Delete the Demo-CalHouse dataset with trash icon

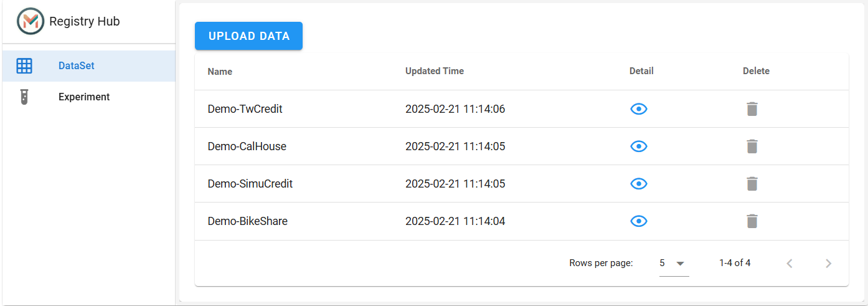[x=752, y=146]
